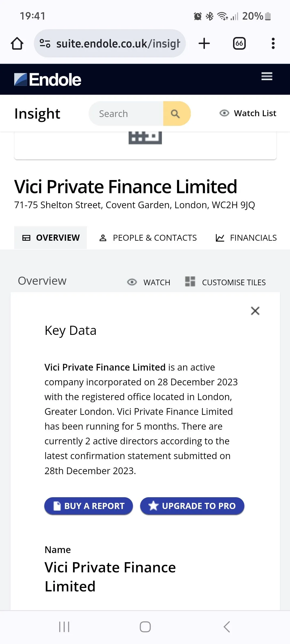This screenshot has width=290, height=644.
Task: Open the tab switcher showing 66 tabs
Action: click(x=239, y=43)
